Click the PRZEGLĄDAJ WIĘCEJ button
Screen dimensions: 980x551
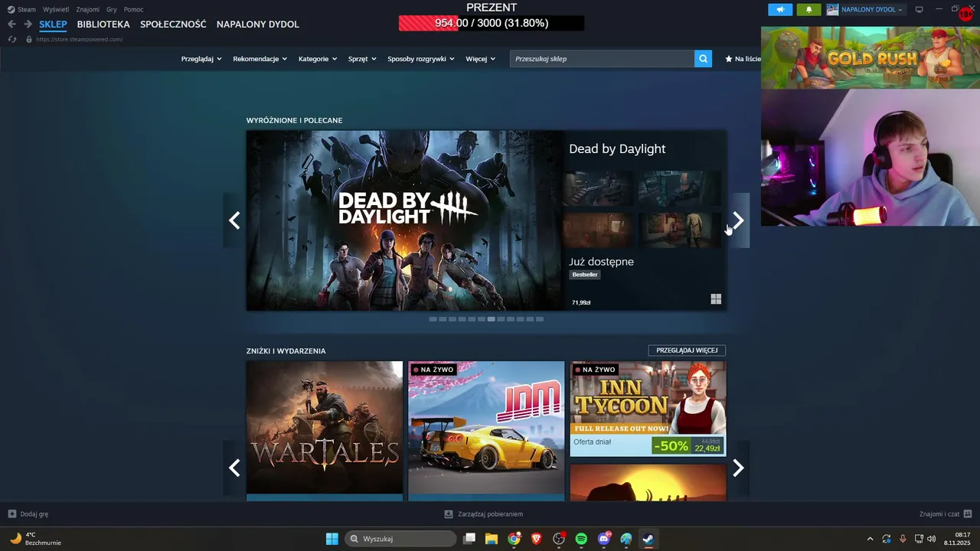point(687,350)
